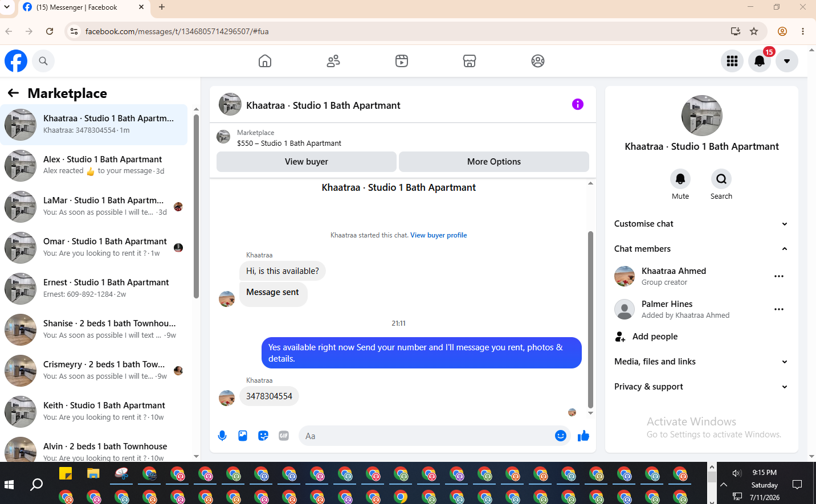Viewport: 816px width, 504px height.
Task: Click the 'Hi, is this available?' message
Action: click(x=283, y=271)
